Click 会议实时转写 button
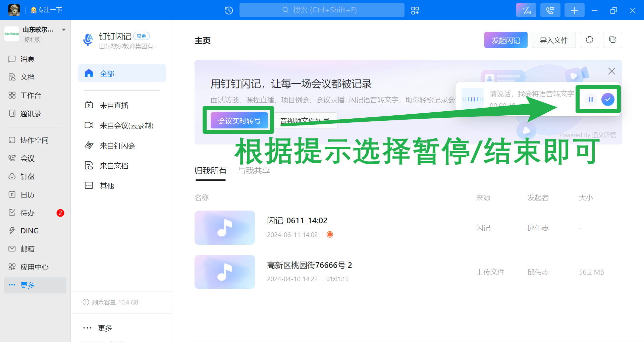Image resolution: width=644 pixels, height=342 pixels. click(239, 121)
